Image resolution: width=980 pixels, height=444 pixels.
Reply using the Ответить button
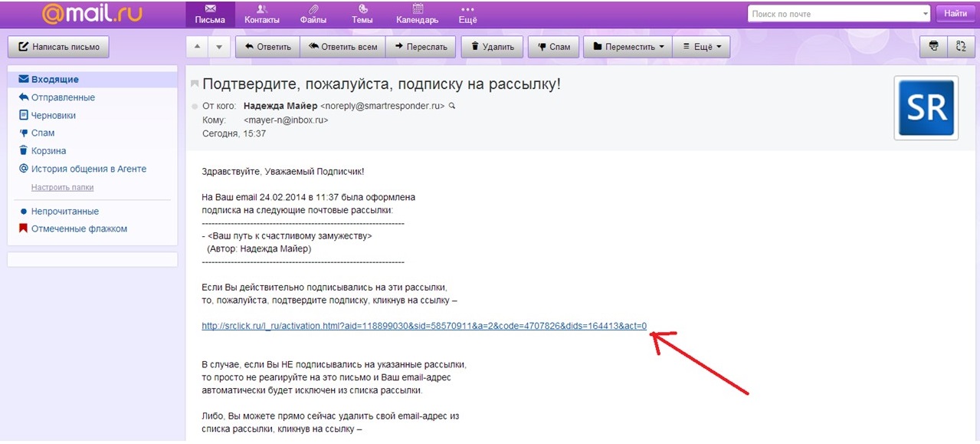267,47
